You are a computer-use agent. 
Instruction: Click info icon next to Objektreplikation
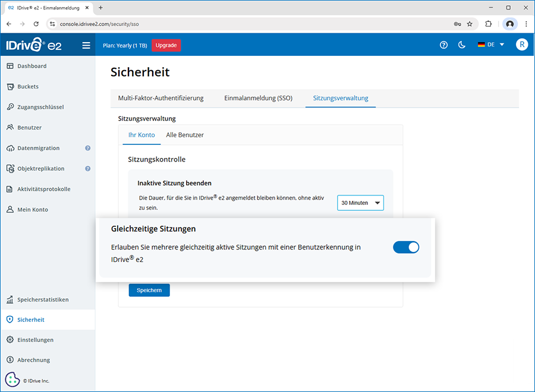click(x=88, y=169)
